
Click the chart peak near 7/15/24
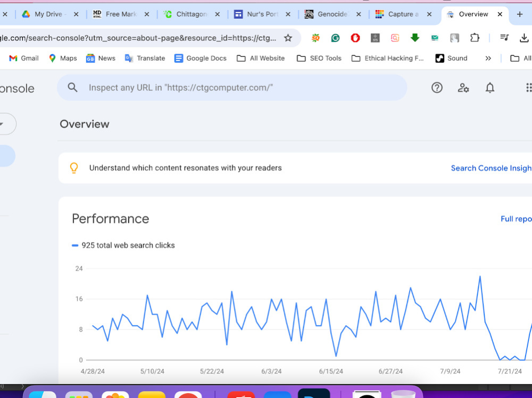click(x=480, y=277)
